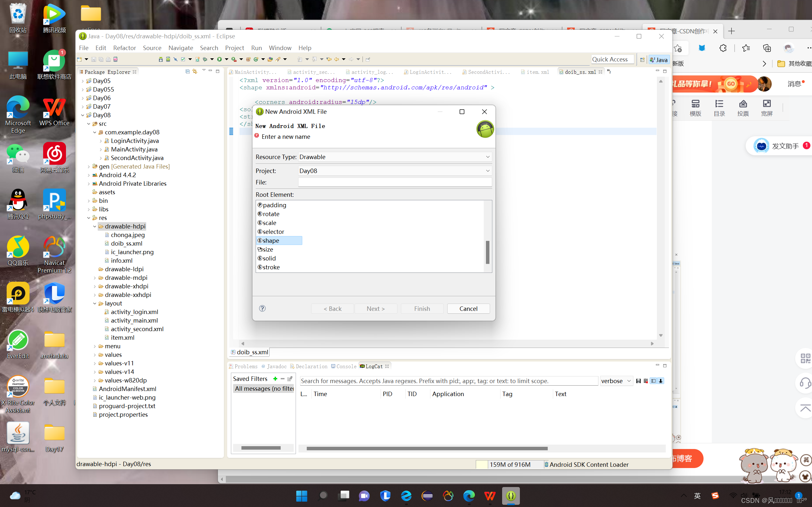Click the dialog help question mark icon
Image resolution: width=812 pixels, height=507 pixels.
(262, 309)
